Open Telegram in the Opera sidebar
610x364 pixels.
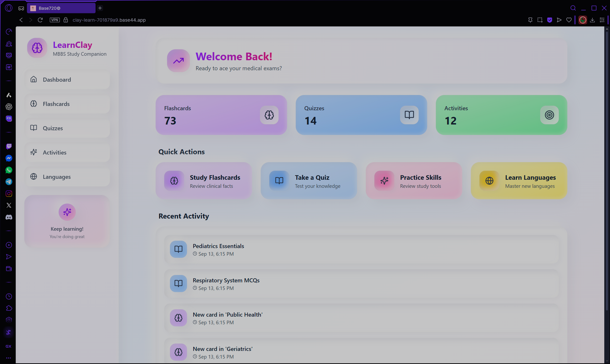[9, 182]
